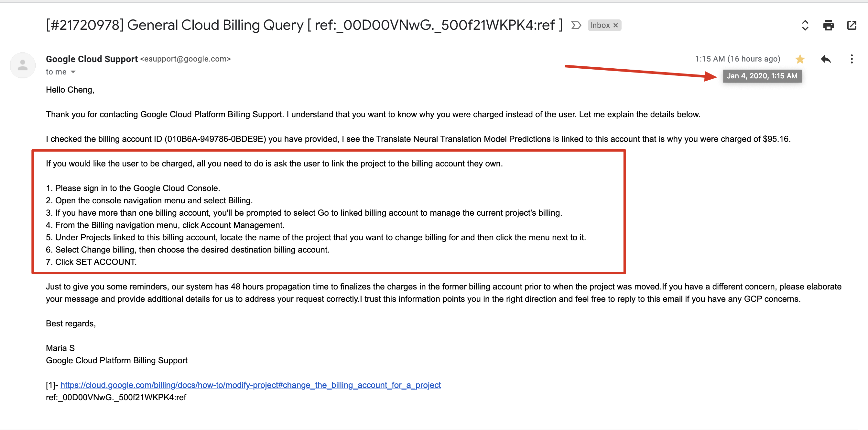868x430 pixels.
Task: Click the reply arrow icon
Action: click(826, 59)
